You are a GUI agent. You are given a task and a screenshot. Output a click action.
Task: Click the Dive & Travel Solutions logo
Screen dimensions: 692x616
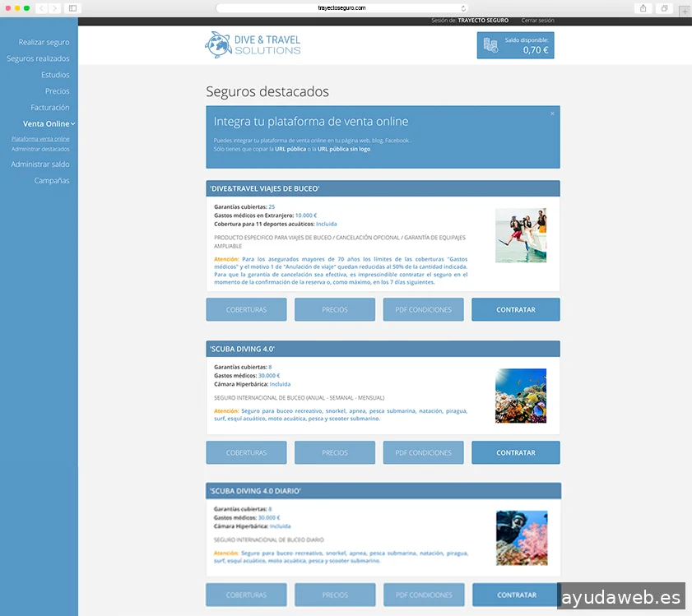pyautogui.click(x=253, y=44)
